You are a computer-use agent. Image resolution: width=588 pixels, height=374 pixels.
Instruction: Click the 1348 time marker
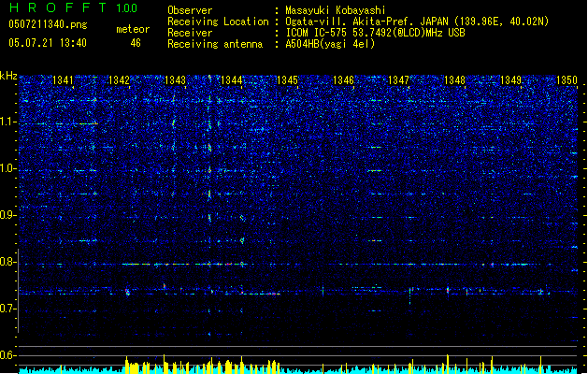pos(454,80)
